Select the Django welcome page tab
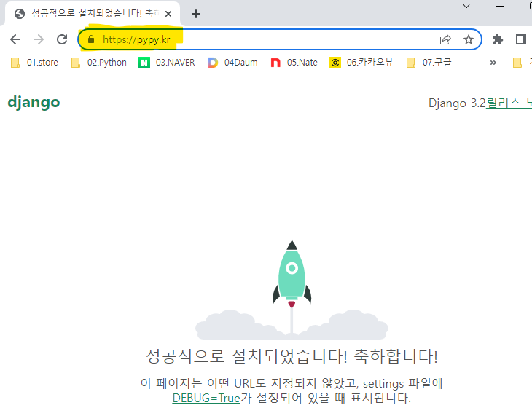The height and width of the screenshot is (416, 532). point(93,14)
